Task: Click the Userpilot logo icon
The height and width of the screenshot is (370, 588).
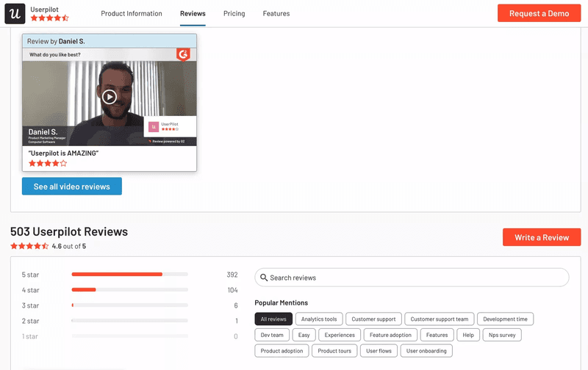Action: pos(15,13)
